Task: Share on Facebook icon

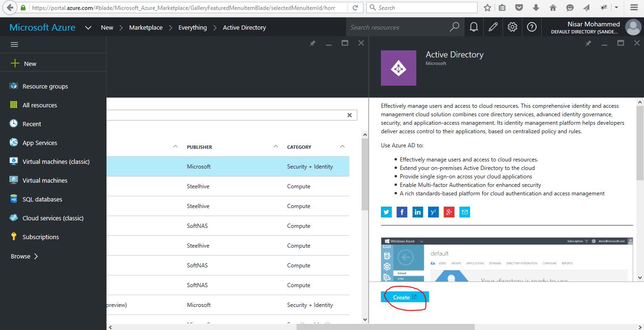Action: tap(402, 212)
